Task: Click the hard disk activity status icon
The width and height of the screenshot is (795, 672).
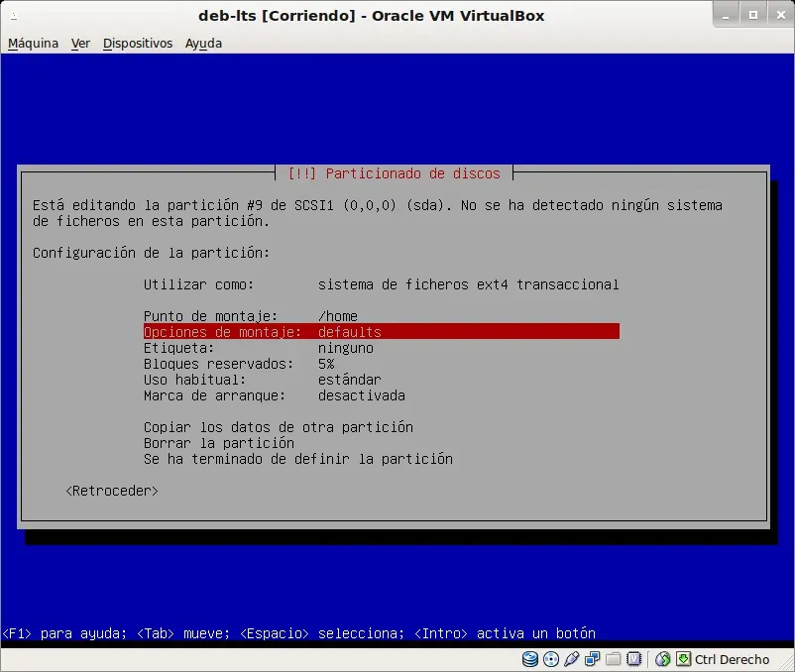Action: (x=529, y=659)
